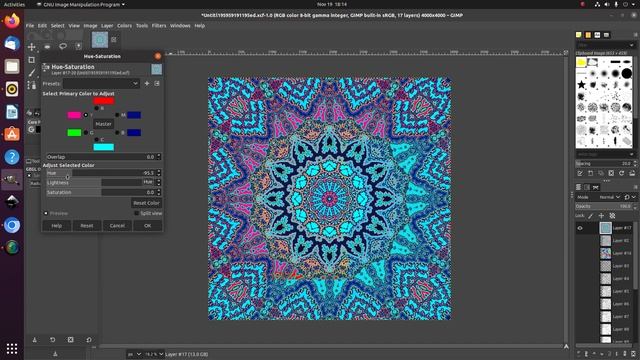Click the layer Opacity slider
640x360 pixels.
click(x=603, y=206)
